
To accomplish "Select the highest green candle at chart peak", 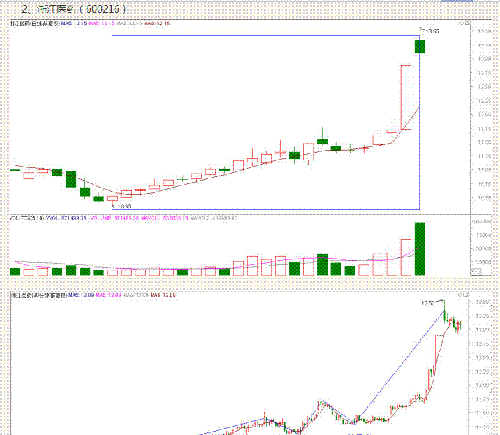I will pyautogui.click(x=420, y=46).
